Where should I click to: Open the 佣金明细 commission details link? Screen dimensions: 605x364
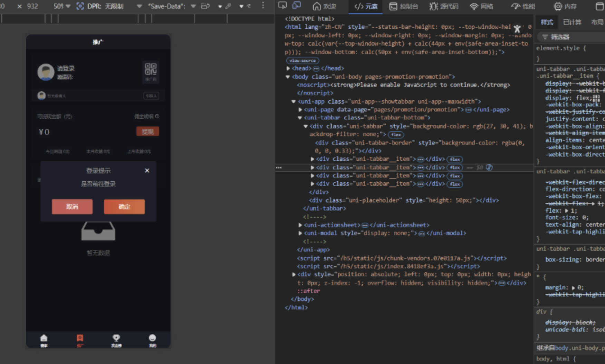point(146,116)
